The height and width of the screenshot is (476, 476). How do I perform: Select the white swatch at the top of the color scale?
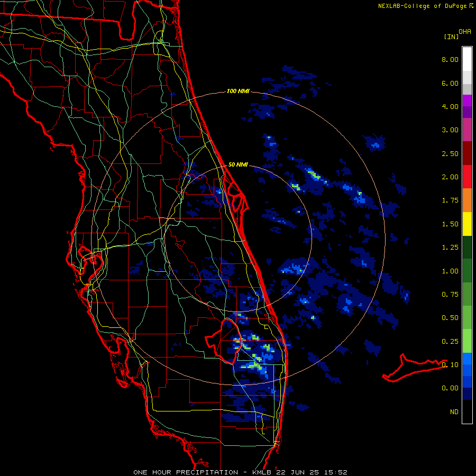467,59
